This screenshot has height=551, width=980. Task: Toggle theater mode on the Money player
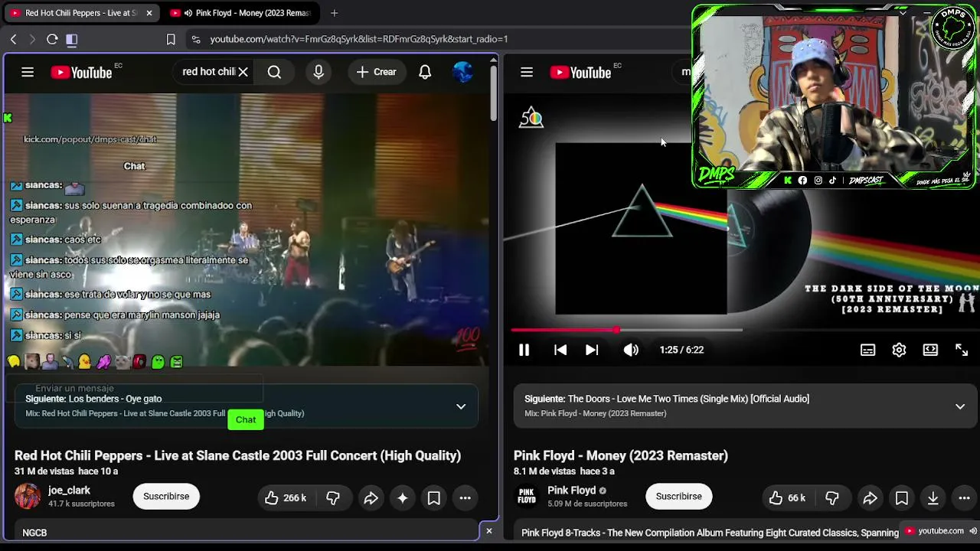pyautogui.click(x=930, y=350)
